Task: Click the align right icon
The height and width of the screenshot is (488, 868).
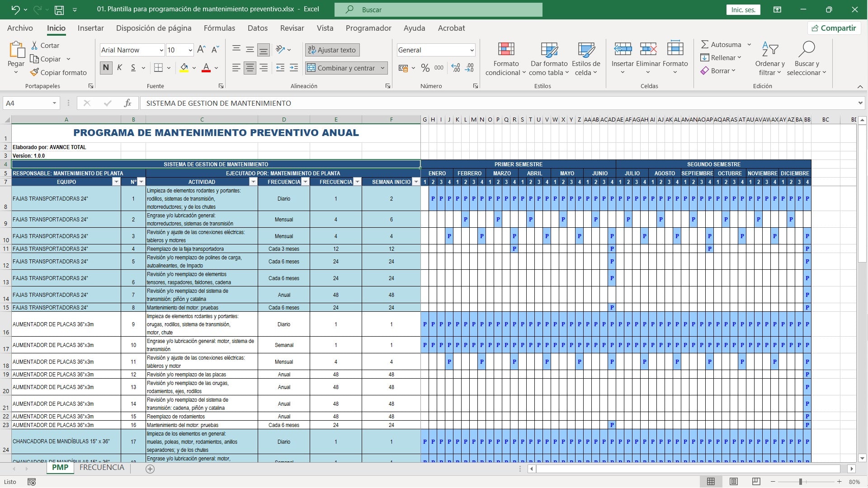Action: pos(264,68)
